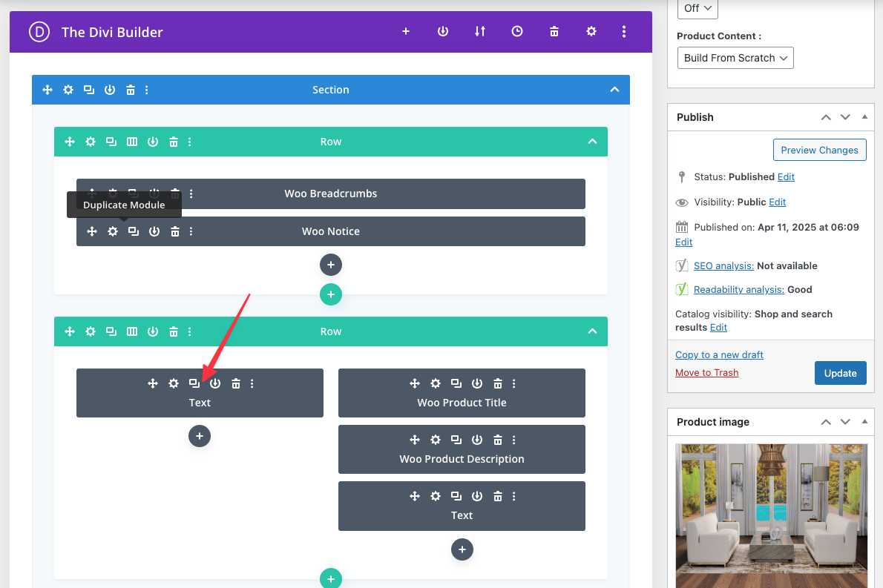Open Section three-dot menu

click(x=146, y=90)
